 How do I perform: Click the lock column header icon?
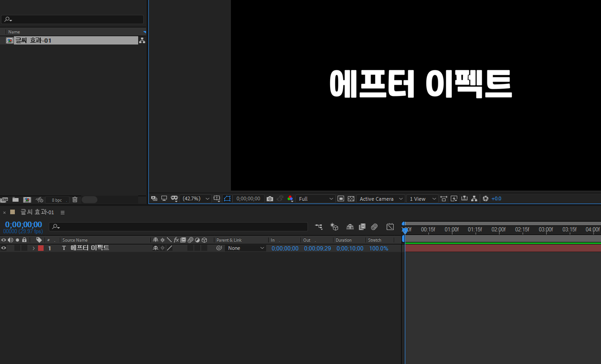(x=24, y=240)
